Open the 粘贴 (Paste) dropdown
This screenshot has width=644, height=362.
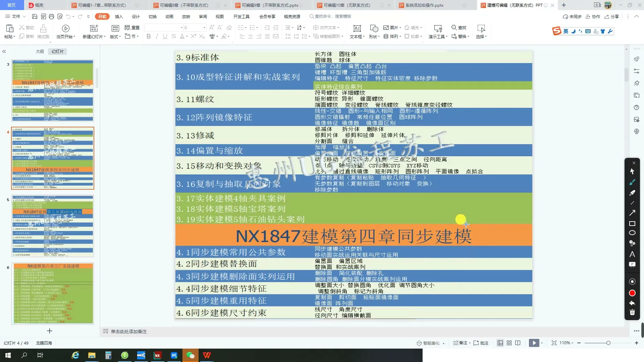(14, 37)
